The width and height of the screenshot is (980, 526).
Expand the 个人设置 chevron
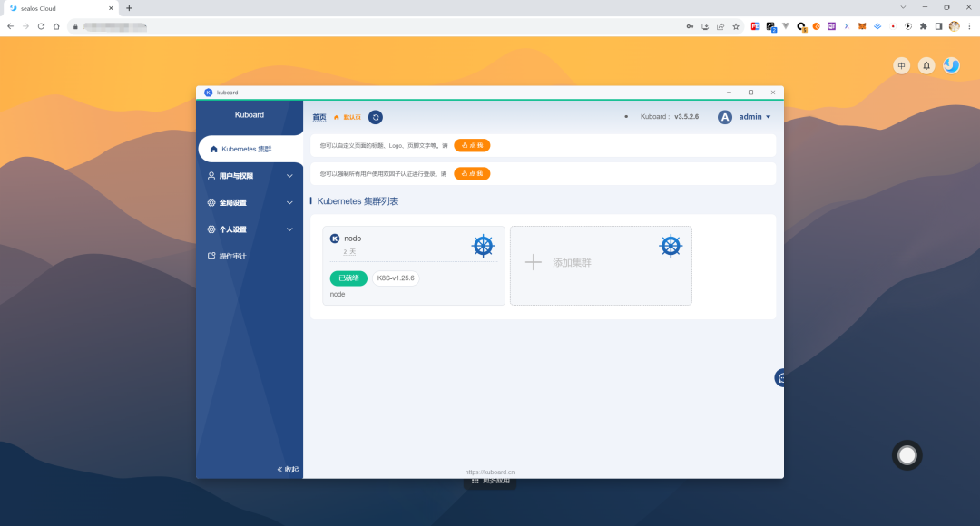tap(289, 229)
